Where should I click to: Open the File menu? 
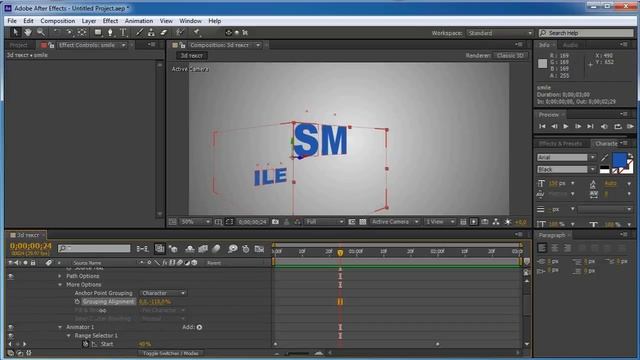[12, 21]
